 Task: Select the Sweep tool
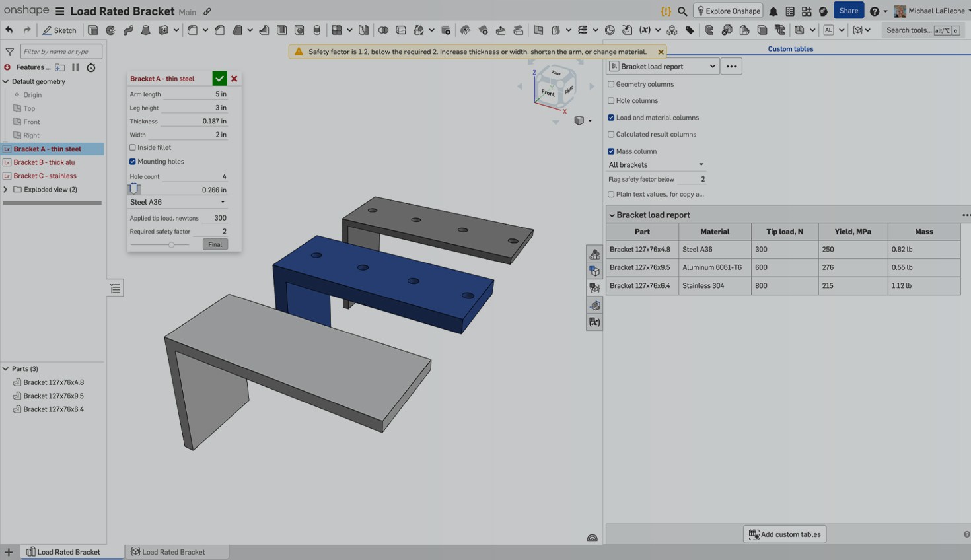point(128,30)
